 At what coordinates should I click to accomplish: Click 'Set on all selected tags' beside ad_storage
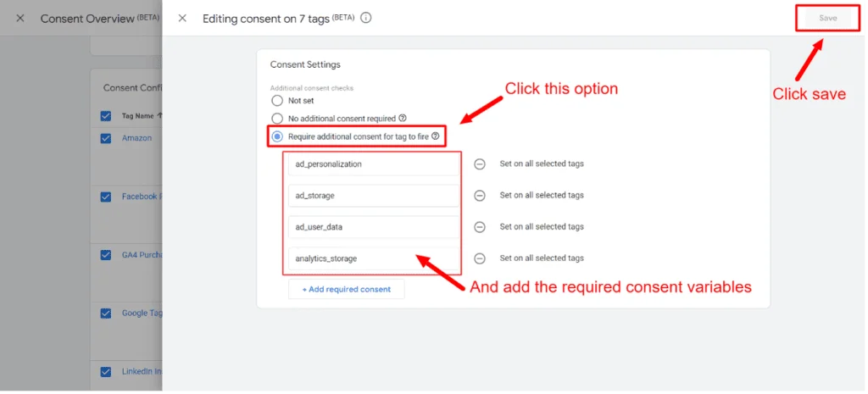click(x=542, y=196)
